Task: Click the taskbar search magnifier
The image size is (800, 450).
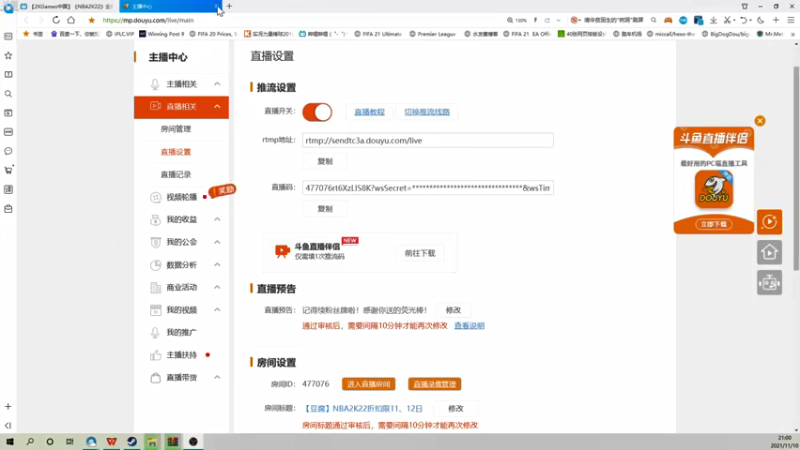Action: coord(30,441)
